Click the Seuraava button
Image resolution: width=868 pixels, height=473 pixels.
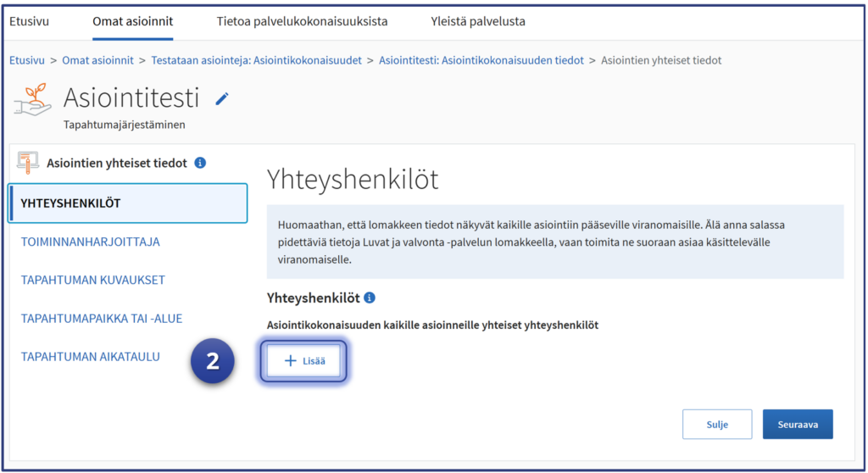pyautogui.click(x=797, y=425)
